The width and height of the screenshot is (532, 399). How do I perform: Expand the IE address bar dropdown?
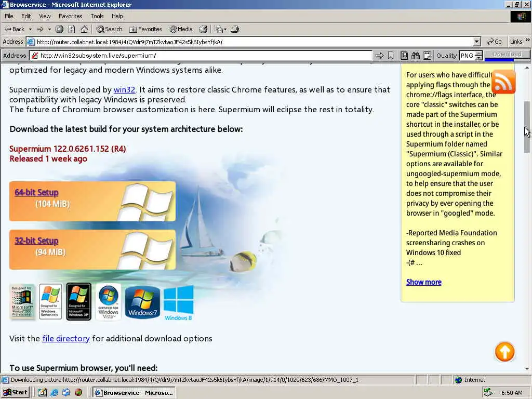(477, 42)
